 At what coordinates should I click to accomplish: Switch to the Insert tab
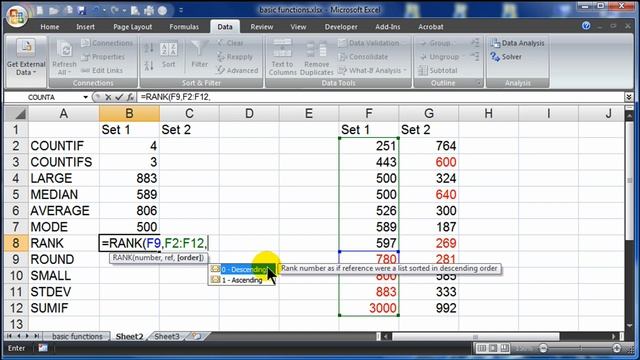[x=85, y=27]
